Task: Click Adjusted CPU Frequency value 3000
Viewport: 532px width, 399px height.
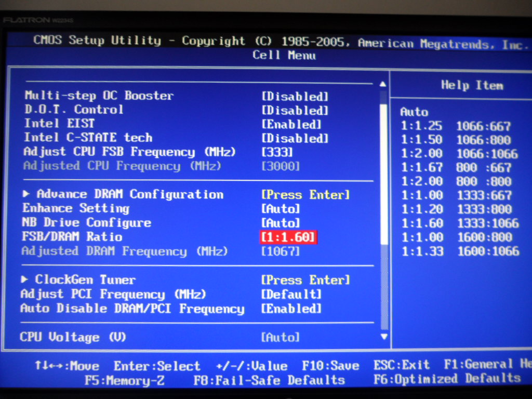Action: (x=281, y=166)
